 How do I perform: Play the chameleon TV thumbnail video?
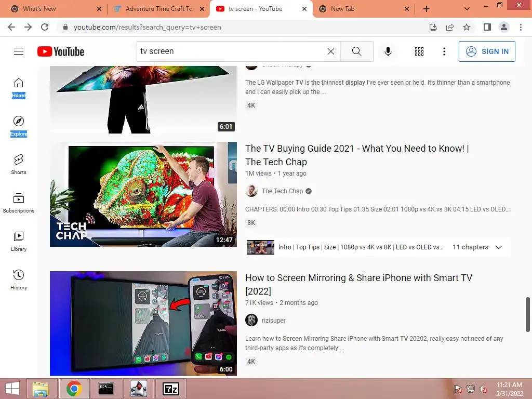click(x=143, y=194)
